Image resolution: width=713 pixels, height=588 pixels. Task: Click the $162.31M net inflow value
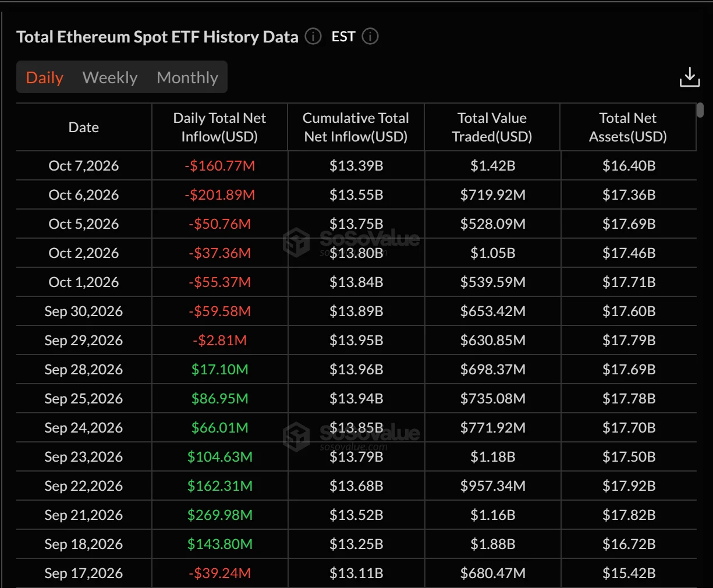point(220,486)
